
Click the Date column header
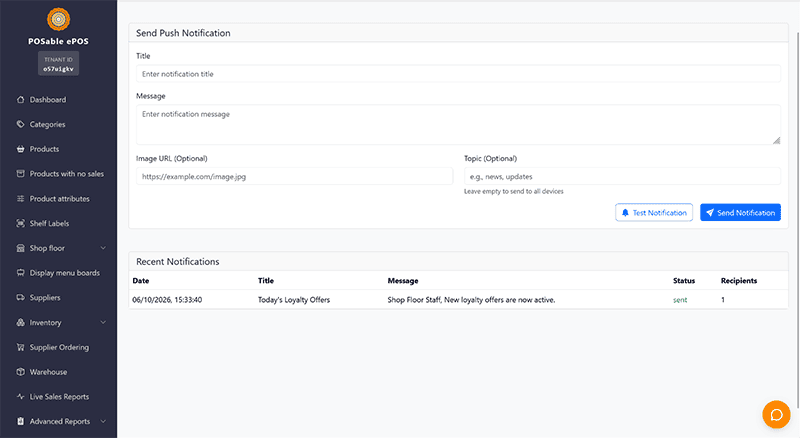click(x=141, y=281)
